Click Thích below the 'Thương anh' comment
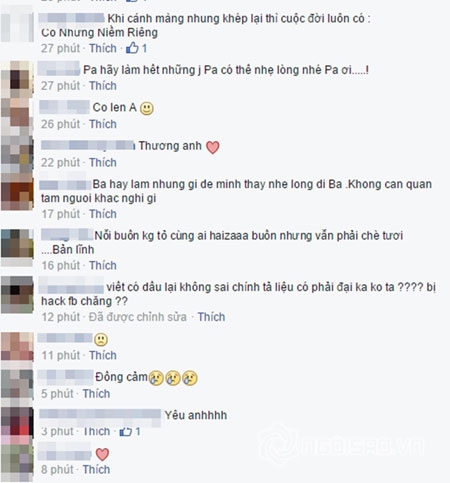Screen dimensions: 450x483 click(103, 162)
